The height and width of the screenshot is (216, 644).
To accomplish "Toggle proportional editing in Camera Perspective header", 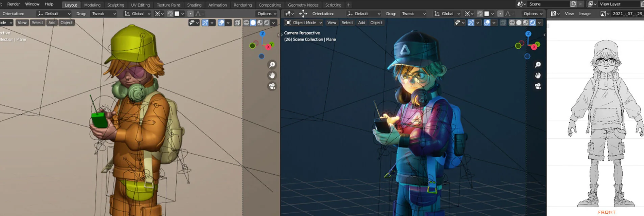I will [x=500, y=13].
